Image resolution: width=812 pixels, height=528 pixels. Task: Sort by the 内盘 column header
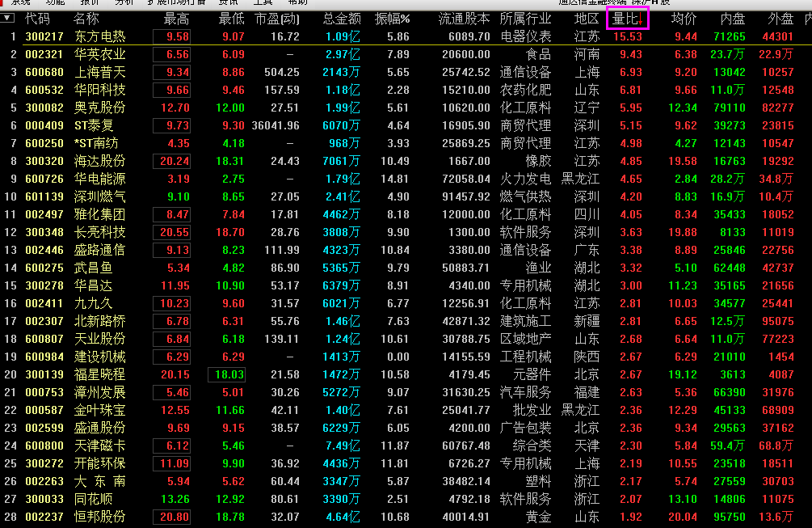pyautogui.click(x=733, y=19)
